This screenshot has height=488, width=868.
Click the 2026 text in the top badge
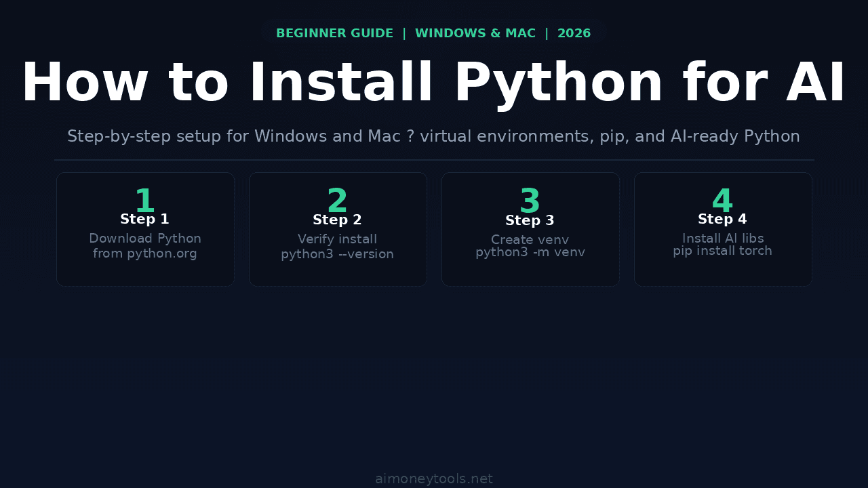pyautogui.click(x=574, y=33)
